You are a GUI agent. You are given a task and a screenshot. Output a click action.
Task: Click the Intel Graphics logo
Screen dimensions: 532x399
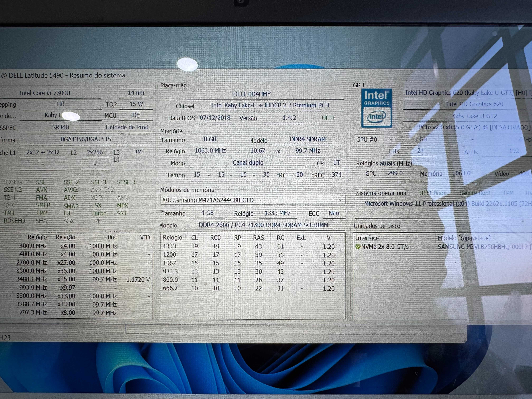[377, 108]
